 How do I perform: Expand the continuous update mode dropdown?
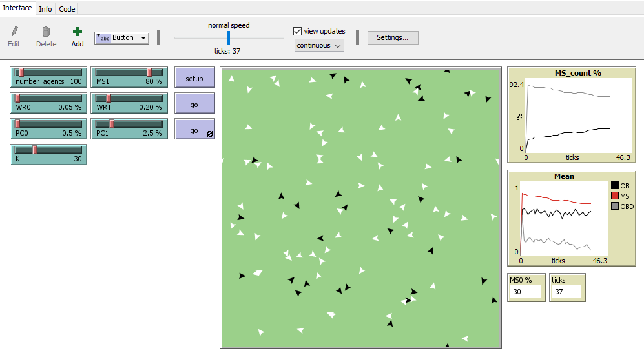(x=319, y=45)
